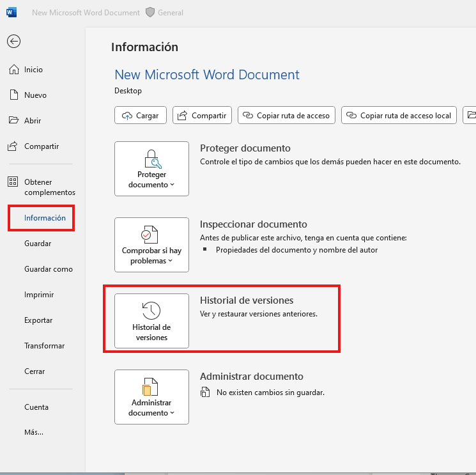Open the Proteger documento dropdown chevron
The image size is (476, 475).
172,184
